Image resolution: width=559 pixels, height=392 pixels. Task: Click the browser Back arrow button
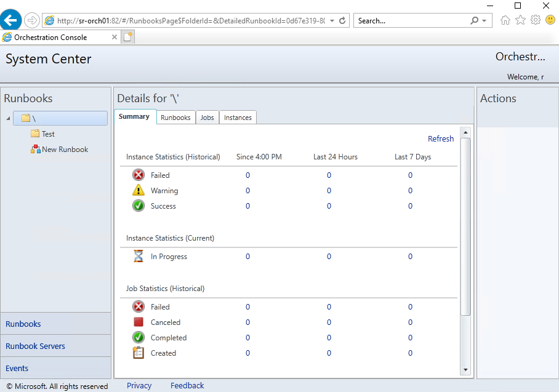coord(10,20)
